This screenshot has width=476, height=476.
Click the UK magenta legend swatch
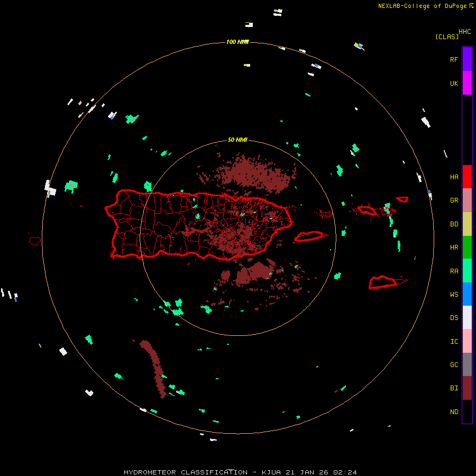tap(467, 83)
